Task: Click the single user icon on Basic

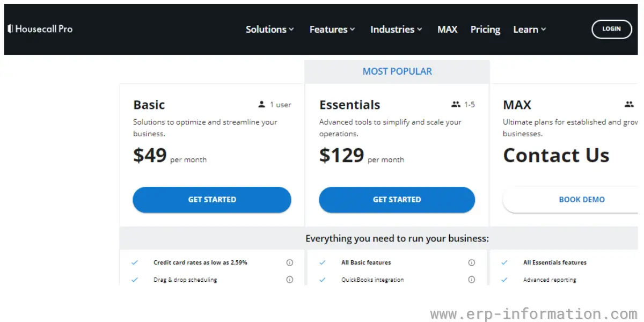Action: point(261,105)
